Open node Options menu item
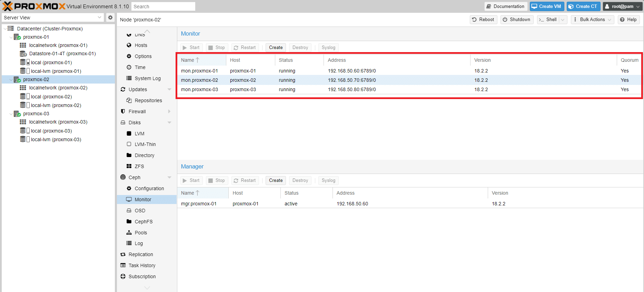The height and width of the screenshot is (292, 644). [x=143, y=56]
